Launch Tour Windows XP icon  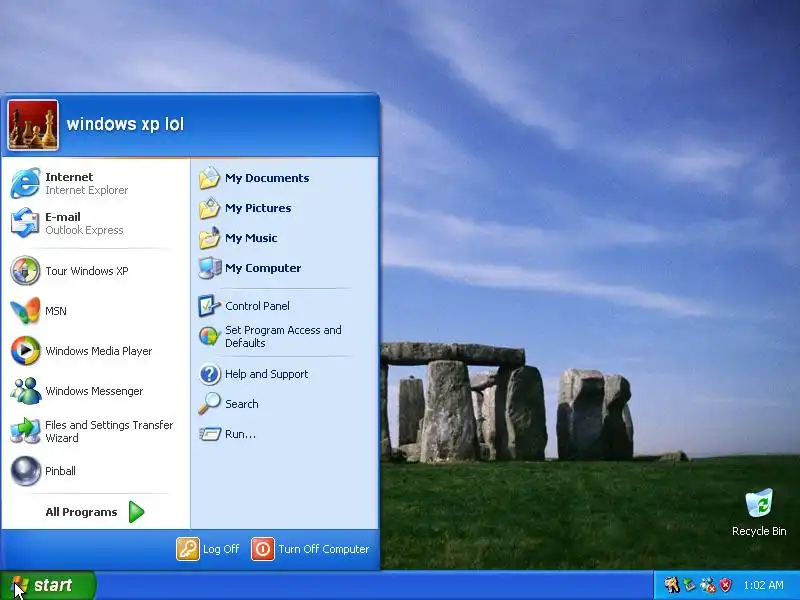pyautogui.click(x=25, y=270)
